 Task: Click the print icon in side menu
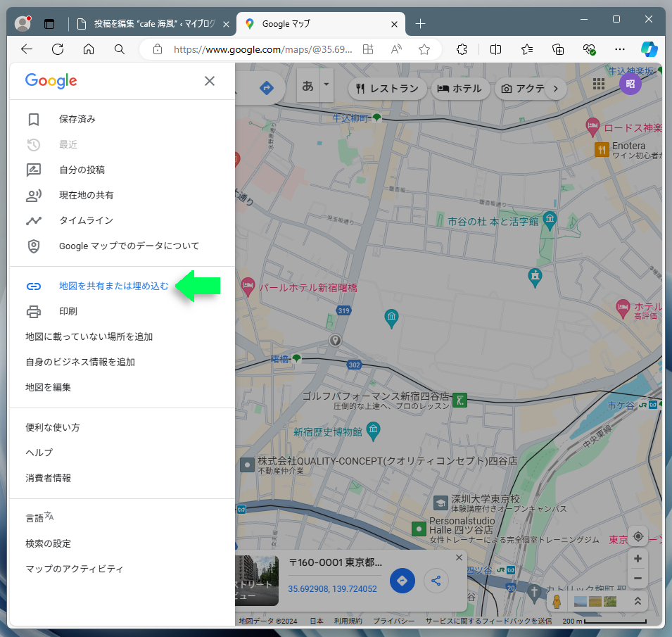point(34,311)
